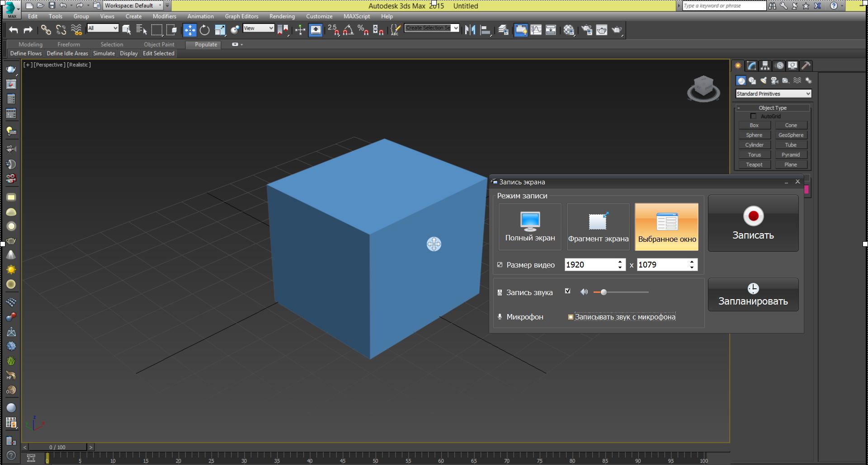868x465 pixels.
Task: Switch to the Freeform ribbon tab
Action: (69, 44)
